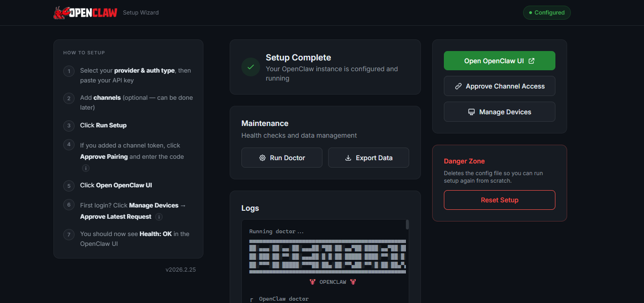Click the download icon on Export Data

point(348,158)
